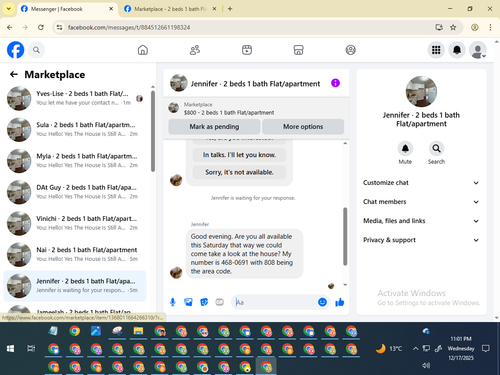Open emoji picker in message box
The height and width of the screenshot is (375, 500).
[x=322, y=302]
